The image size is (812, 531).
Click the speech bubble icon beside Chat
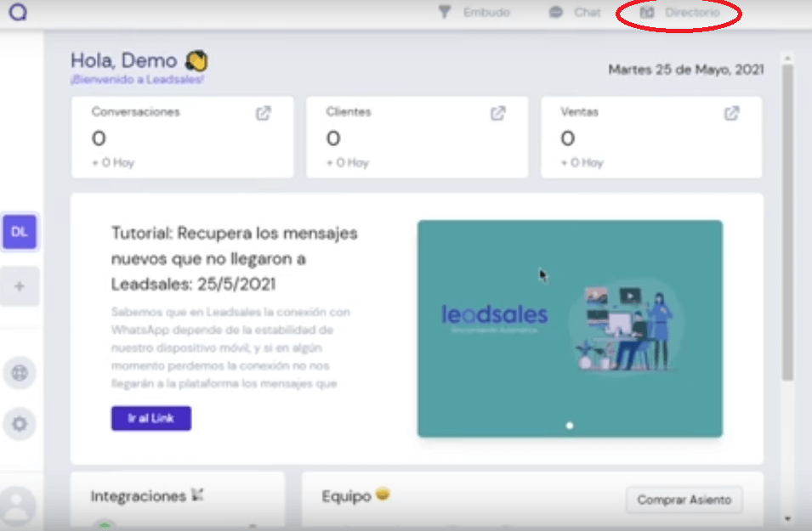(x=556, y=12)
